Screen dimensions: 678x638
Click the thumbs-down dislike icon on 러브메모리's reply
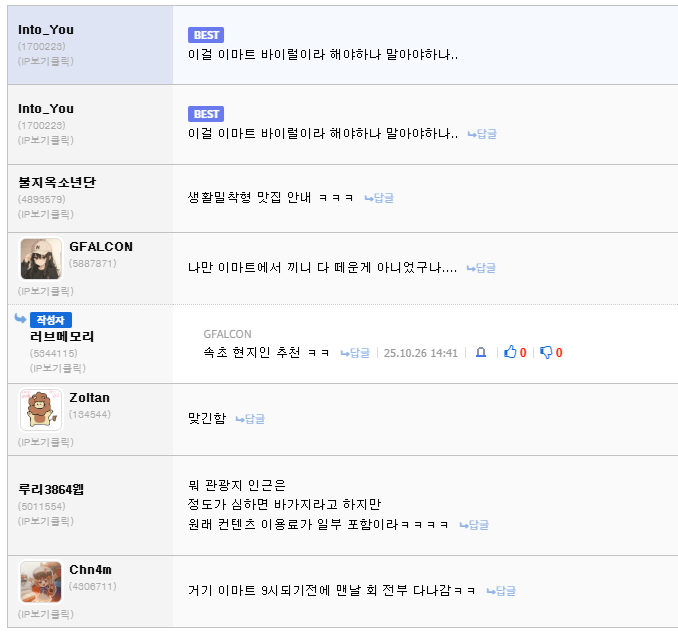click(x=545, y=353)
